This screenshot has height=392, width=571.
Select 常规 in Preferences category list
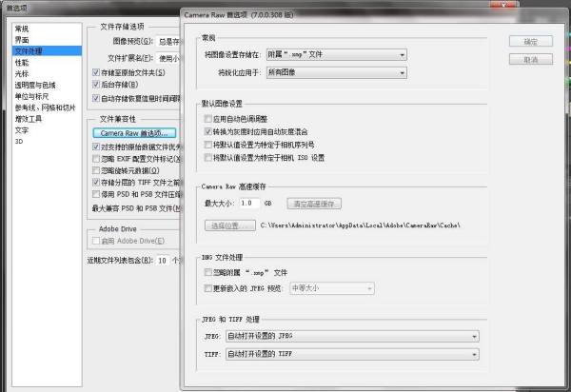[x=22, y=29]
